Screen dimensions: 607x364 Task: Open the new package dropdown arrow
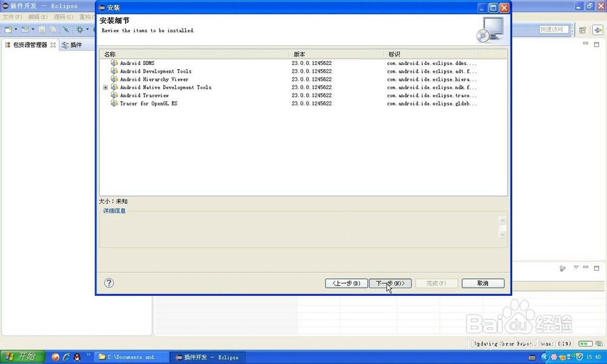coord(33,29)
